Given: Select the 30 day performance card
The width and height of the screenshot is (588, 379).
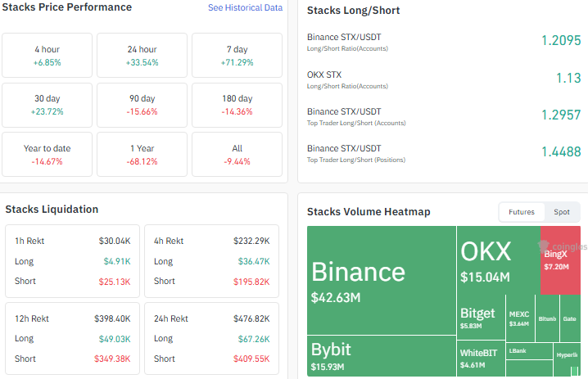Looking at the screenshot, I should point(47,105).
